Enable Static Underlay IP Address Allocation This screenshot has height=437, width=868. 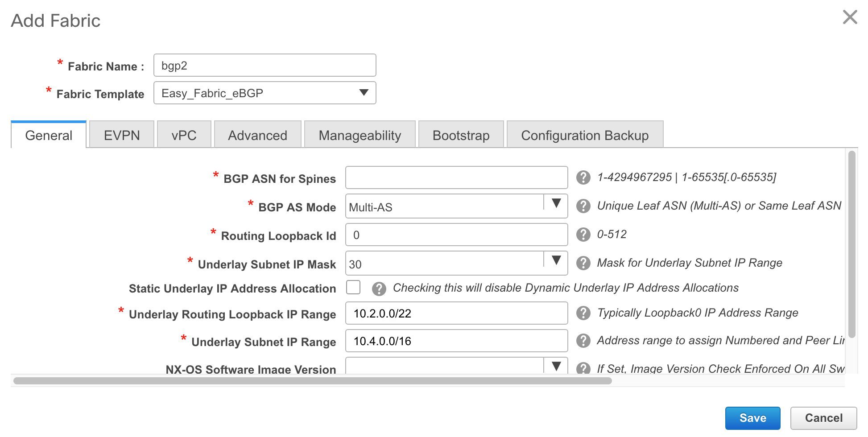(x=353, y=288)
